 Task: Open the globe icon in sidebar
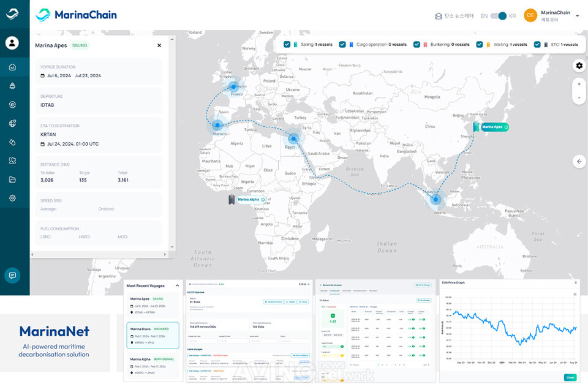tap(12, 123)
